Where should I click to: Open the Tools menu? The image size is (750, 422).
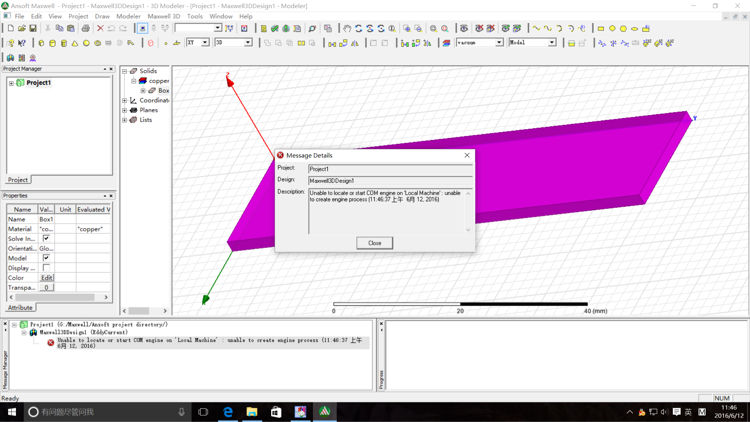195,16
